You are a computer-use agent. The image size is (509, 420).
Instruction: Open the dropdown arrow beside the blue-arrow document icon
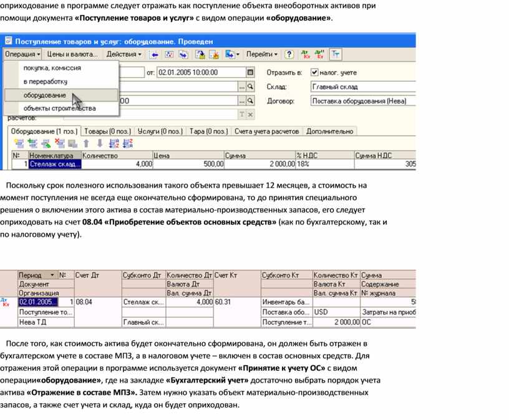point(238,54)
